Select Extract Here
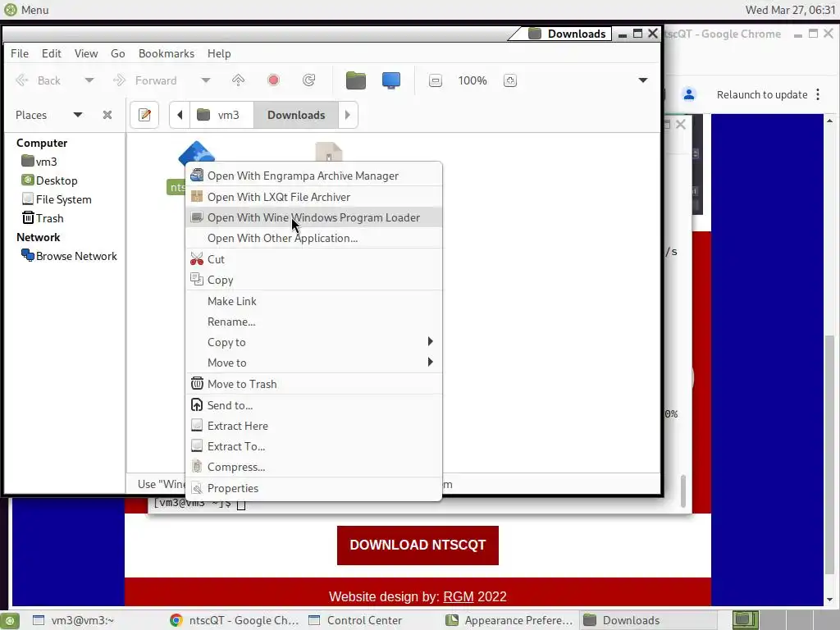 coord(313,426)
